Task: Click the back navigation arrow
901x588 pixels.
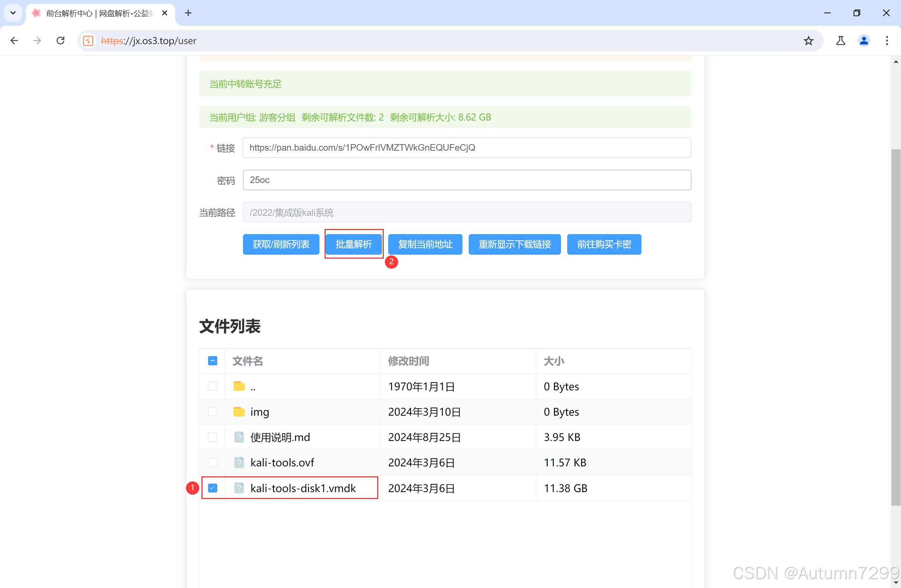Action: click(14, 40)
